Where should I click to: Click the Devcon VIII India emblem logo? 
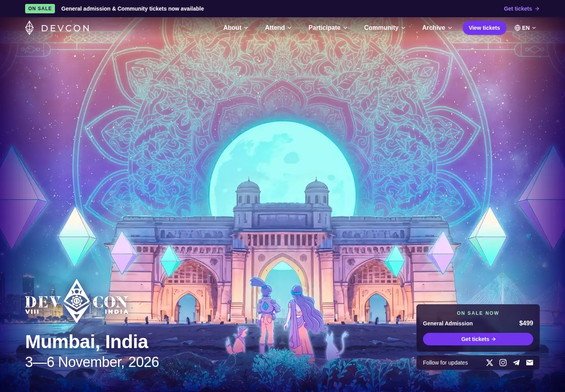tap(77, 301)
